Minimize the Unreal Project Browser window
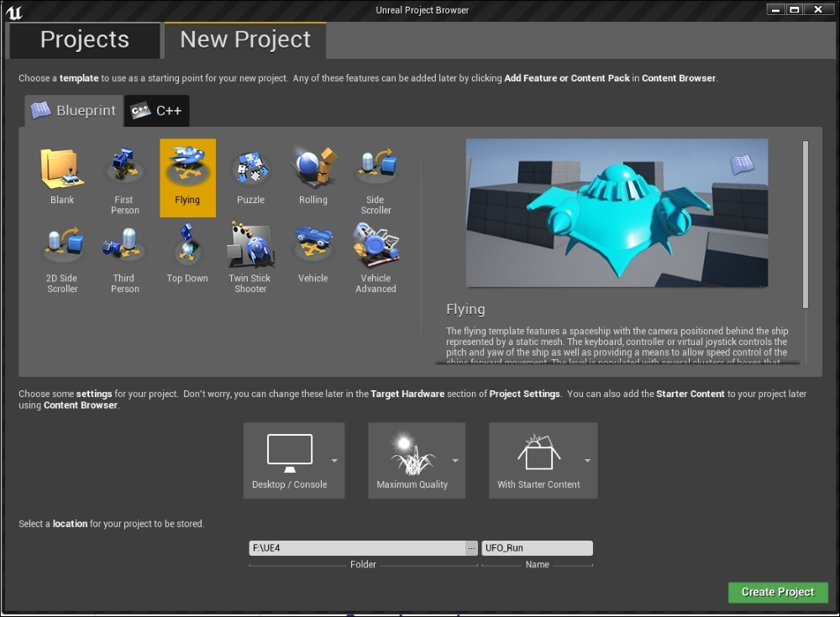The height and width of the screenshot is (617, 840). 775,9
